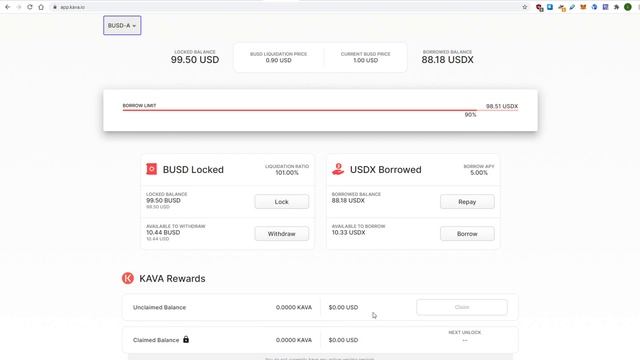Click the browser forward arrow
This screenshot has height=360, width=640.
[19, 7]
